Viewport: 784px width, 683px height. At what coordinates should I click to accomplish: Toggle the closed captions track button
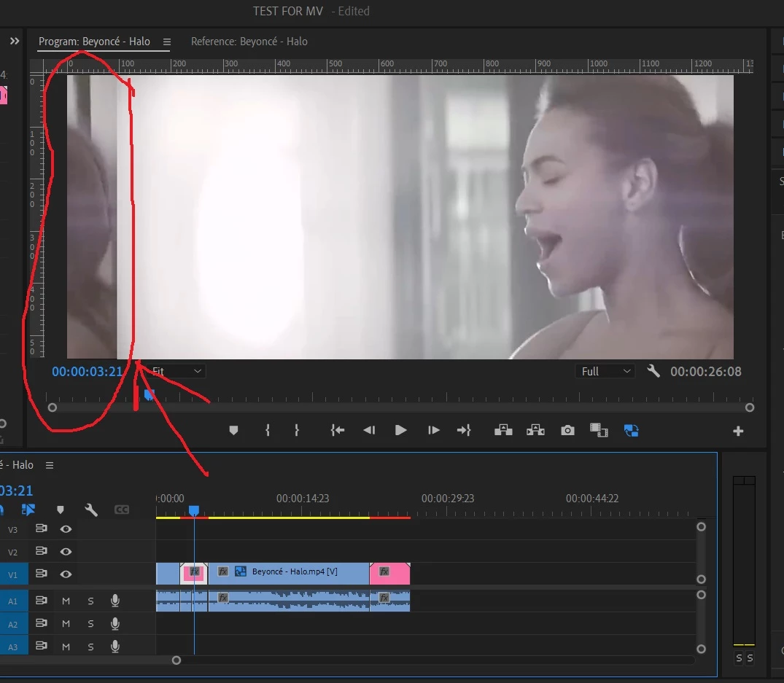(x=122, y=510)
